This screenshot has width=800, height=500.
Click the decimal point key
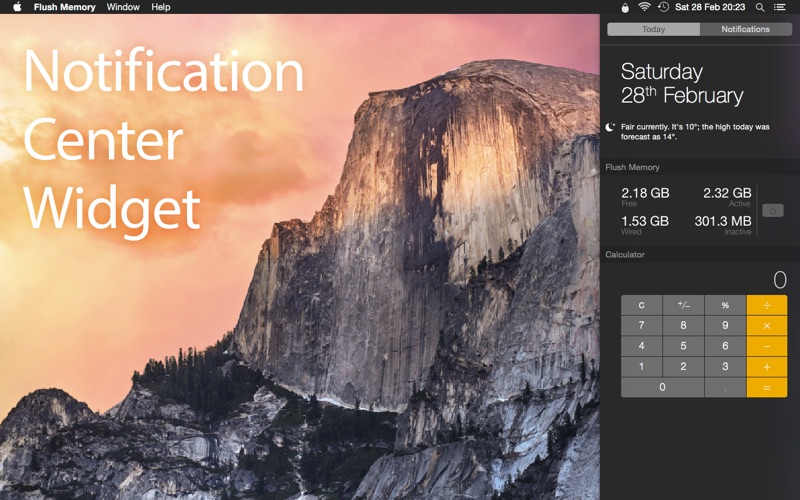(725, 387)
